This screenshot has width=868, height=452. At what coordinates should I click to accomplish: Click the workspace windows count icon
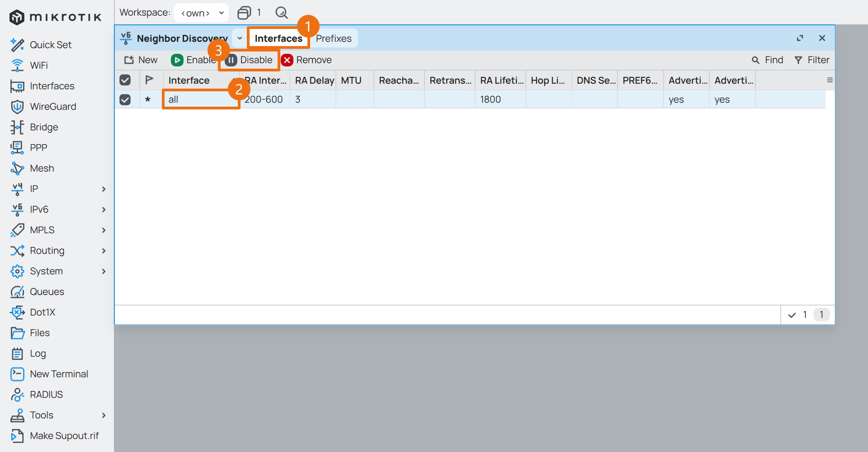tap(245, 13)
